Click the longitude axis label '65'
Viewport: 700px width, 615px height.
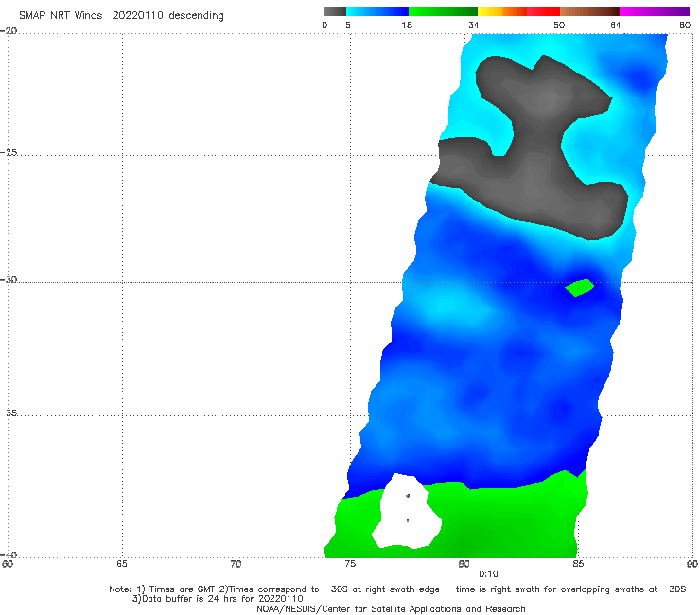122,564
